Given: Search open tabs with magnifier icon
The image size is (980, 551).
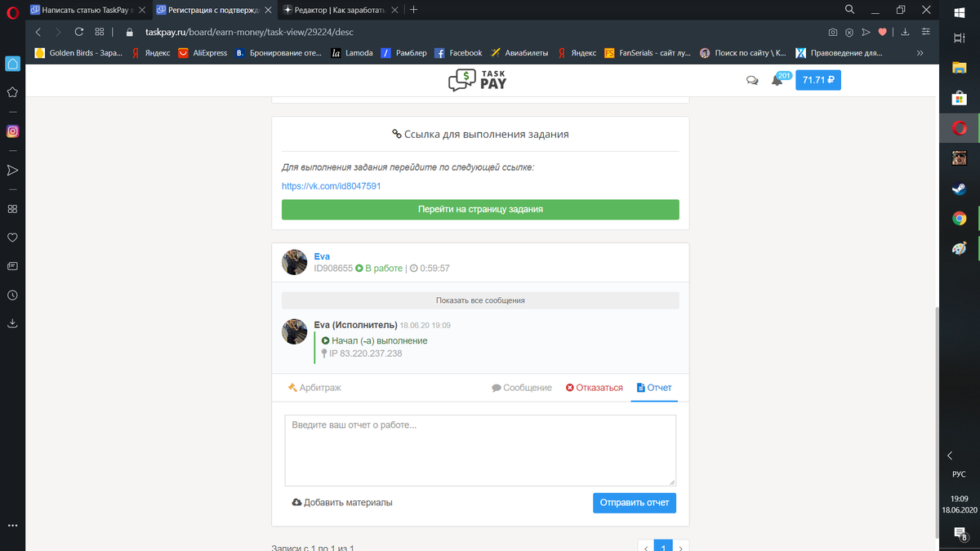Looking at the screenshot, I should tap(849, 10).
